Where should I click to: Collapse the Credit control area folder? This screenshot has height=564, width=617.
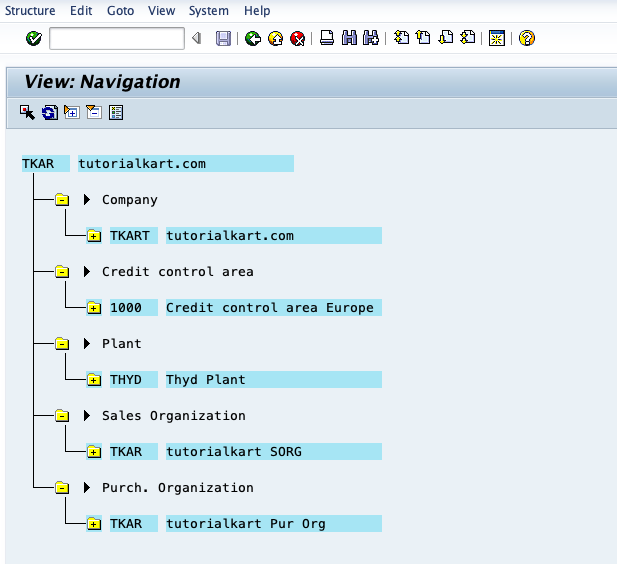click(62, 272)
